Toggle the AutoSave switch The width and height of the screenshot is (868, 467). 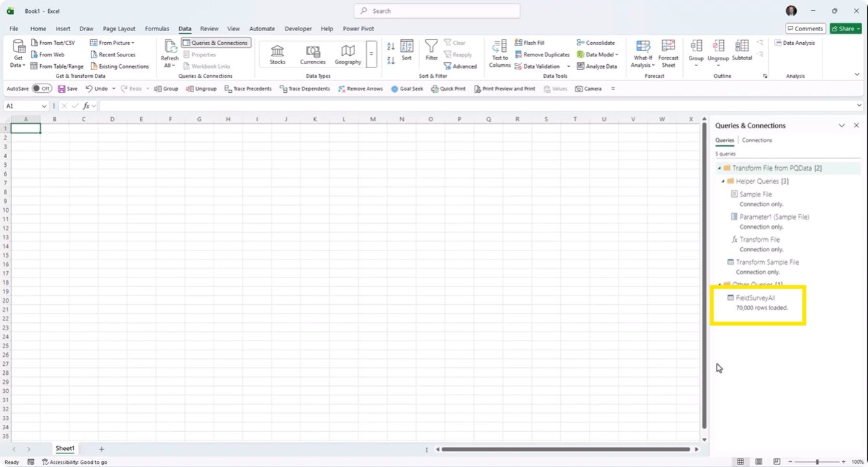[42, 89]
